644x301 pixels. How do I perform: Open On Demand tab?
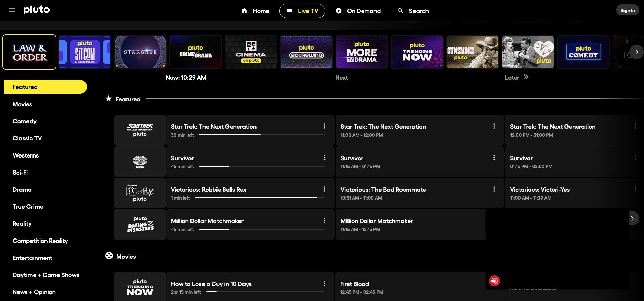[x=358, y=11]
